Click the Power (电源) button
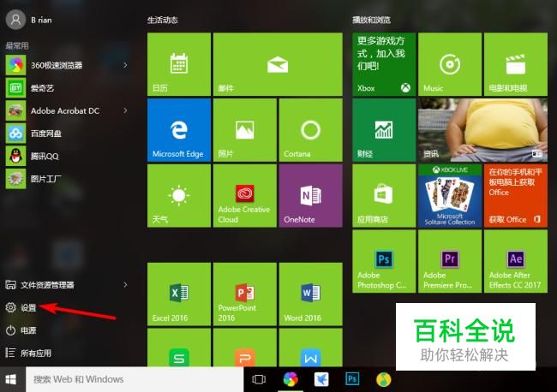Screen dimensions: 557x392 tap(21, 330)
